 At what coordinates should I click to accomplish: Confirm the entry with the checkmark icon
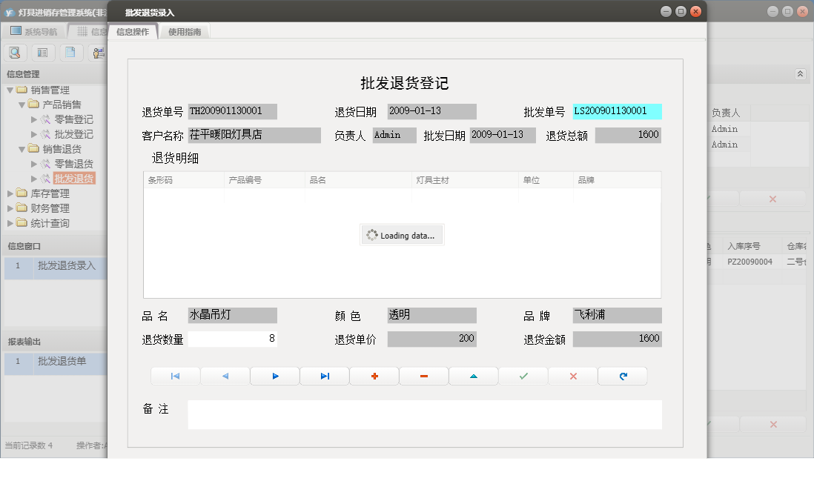pos(523,376)
